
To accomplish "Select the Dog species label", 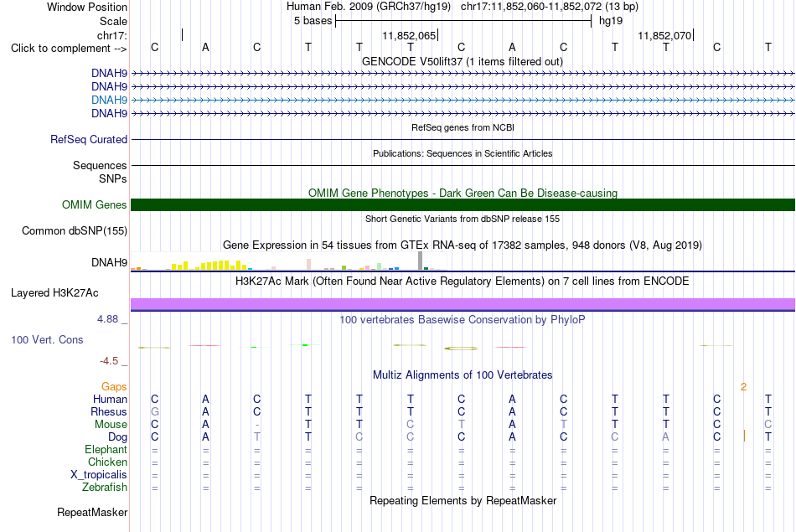I will [x=118, y=437].
